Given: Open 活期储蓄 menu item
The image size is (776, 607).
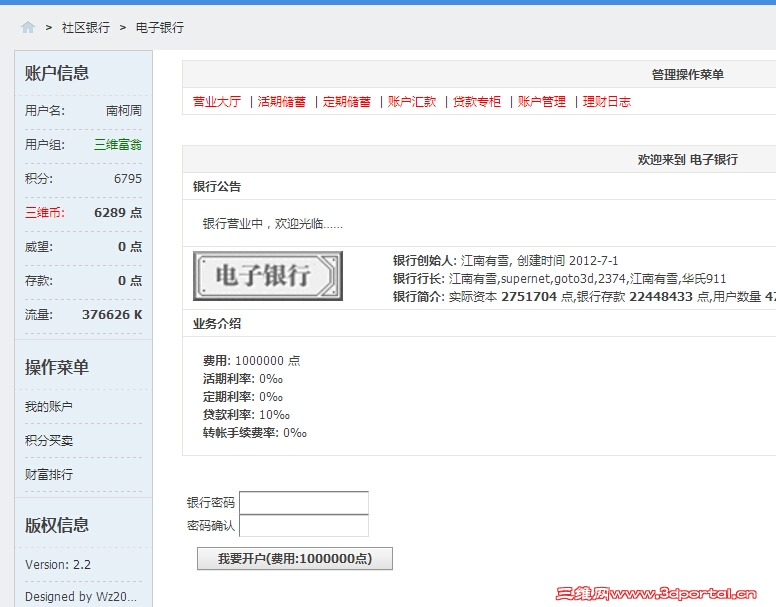Looking at the screenshot, I should point(282,101).
